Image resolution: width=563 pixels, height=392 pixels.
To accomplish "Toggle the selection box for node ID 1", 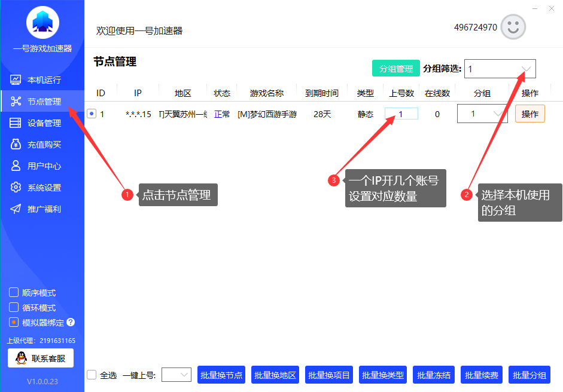I will click(92, 114).
